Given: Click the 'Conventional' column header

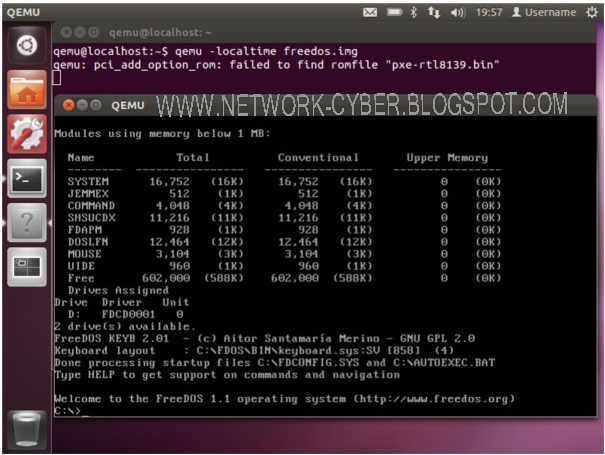Looking at the screenshot, I should pos(318,157).
